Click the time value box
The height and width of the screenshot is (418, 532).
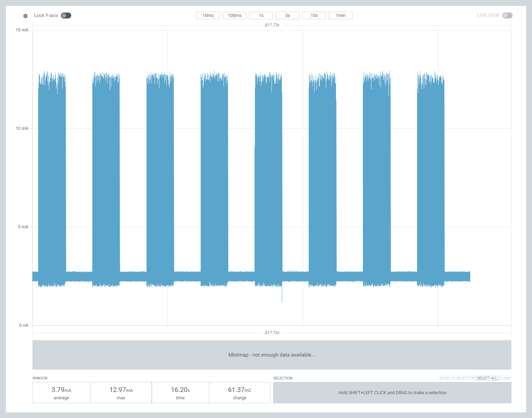[180, 392]
